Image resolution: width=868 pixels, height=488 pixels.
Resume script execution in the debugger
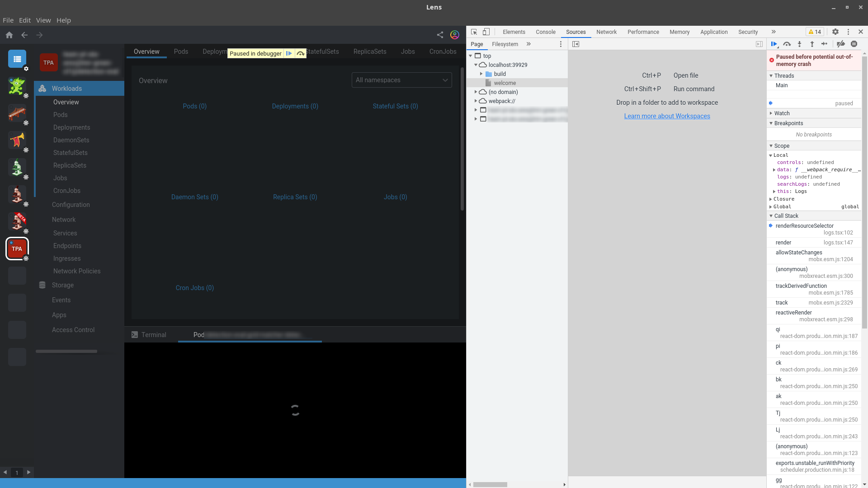(x=774, y=44)
